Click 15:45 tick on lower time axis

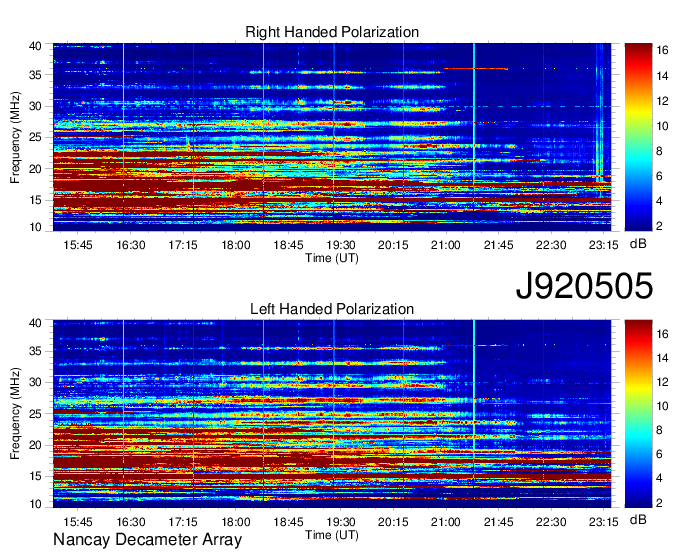click(78, 522)
